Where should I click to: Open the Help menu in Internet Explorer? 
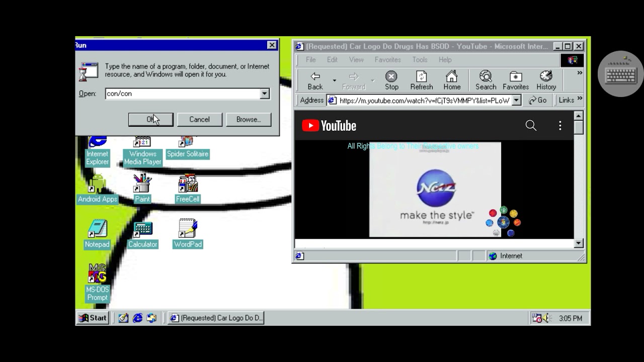445,59
